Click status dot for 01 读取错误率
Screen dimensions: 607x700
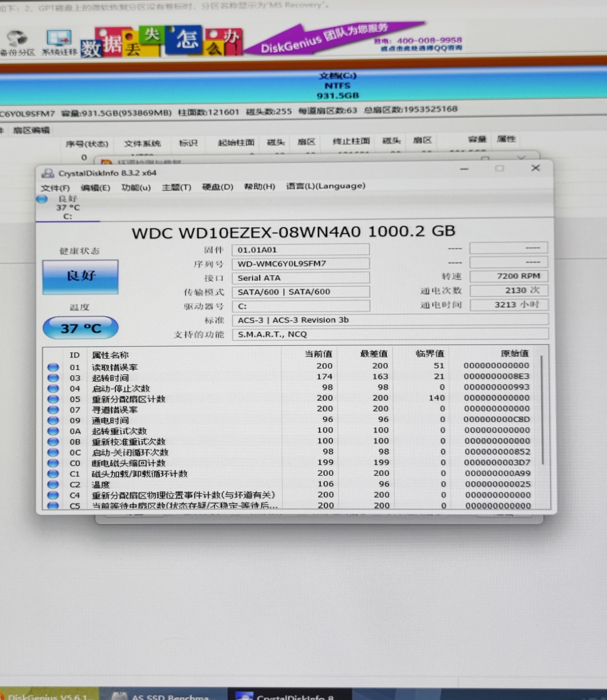pyautogui.click(x=53, y=367)
